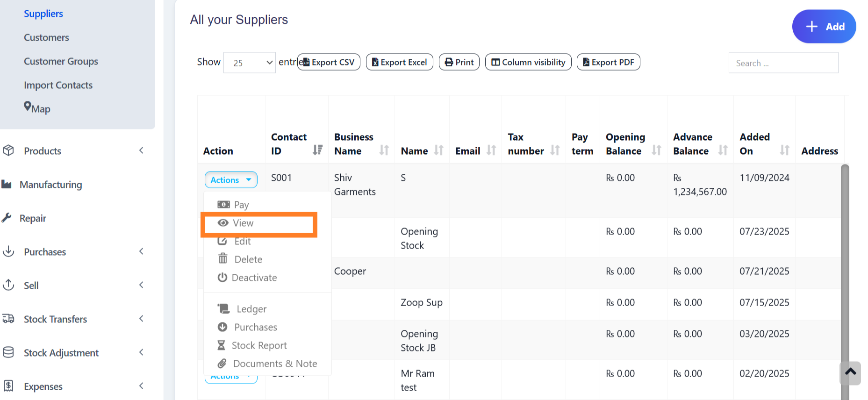Click the Manufacturing factory icon
Screen dimensions: 868x400
coord(7,184)
